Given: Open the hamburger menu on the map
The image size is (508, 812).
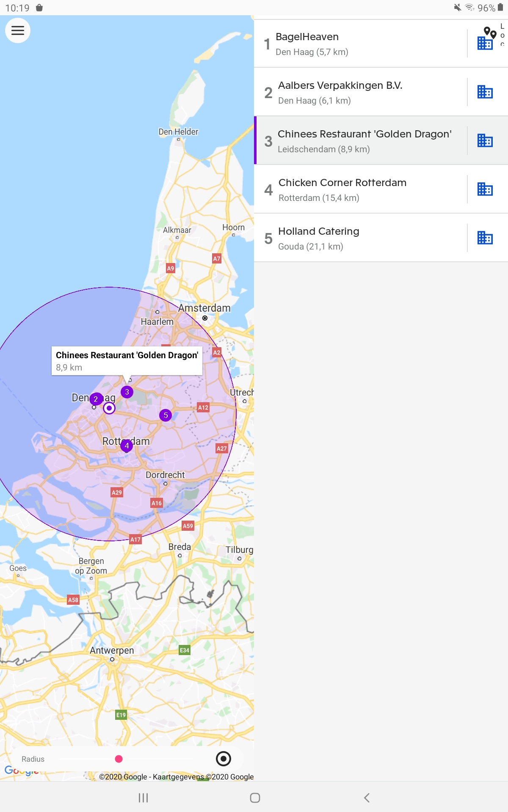Looking at the screenshot, I should point(17,30).
